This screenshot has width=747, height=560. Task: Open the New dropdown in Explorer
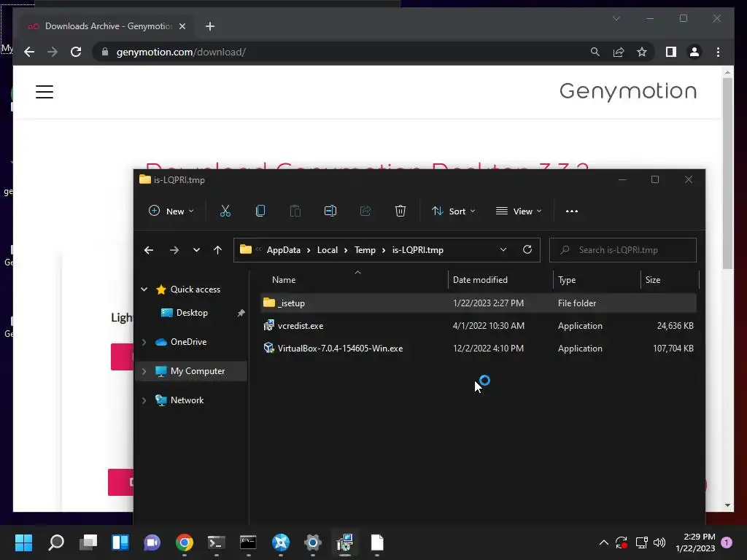[171, 211]
